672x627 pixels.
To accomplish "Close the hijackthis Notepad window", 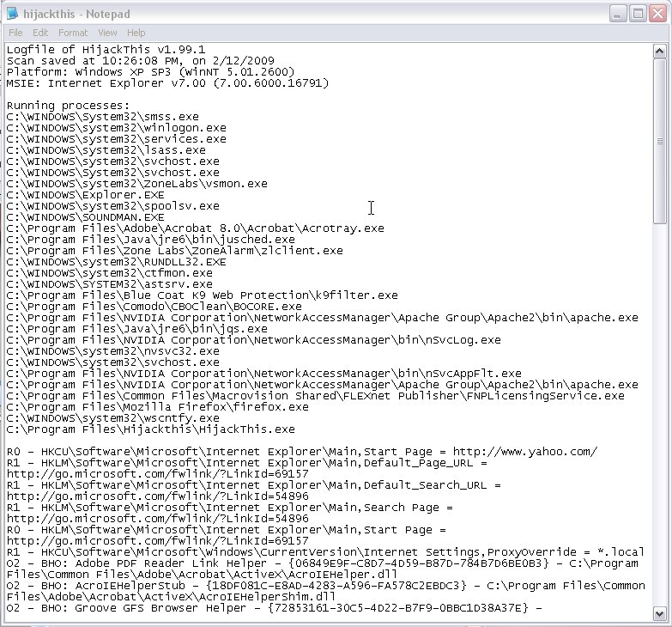I will (x=658, y=14).
